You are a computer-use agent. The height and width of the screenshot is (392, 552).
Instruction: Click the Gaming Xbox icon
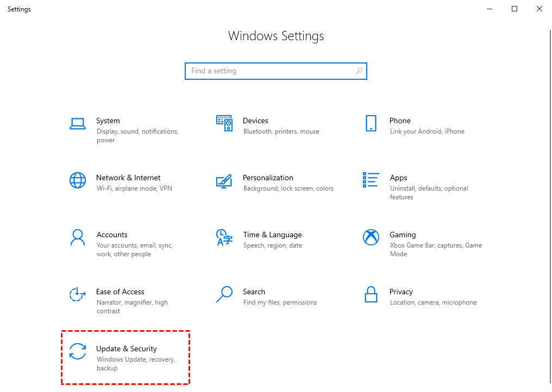[x=371, y=237]
